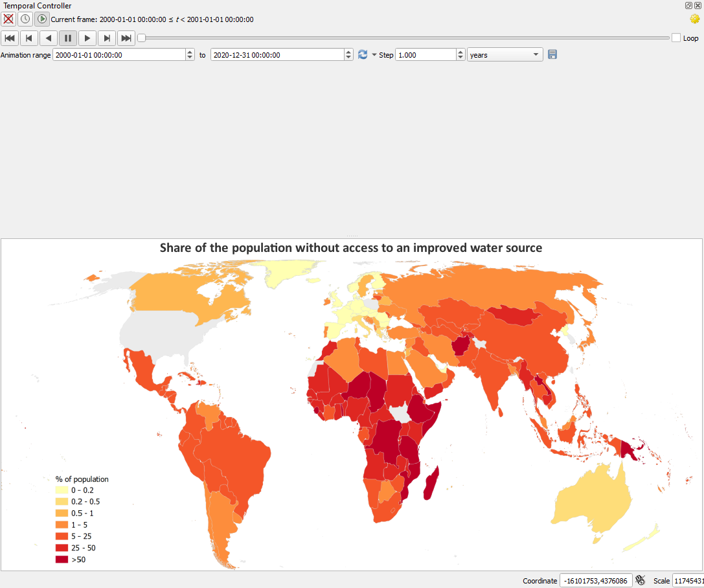704x588 pixels.
Task: Pause the temporal animation playback
Action: click(68, 38)
